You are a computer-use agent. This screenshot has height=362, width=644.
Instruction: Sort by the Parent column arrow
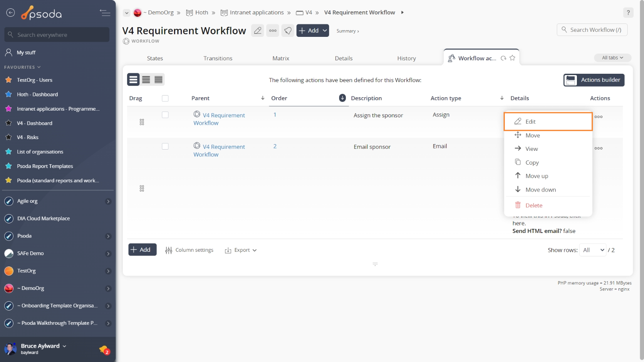pyautogui.click(x=263, y=98)
